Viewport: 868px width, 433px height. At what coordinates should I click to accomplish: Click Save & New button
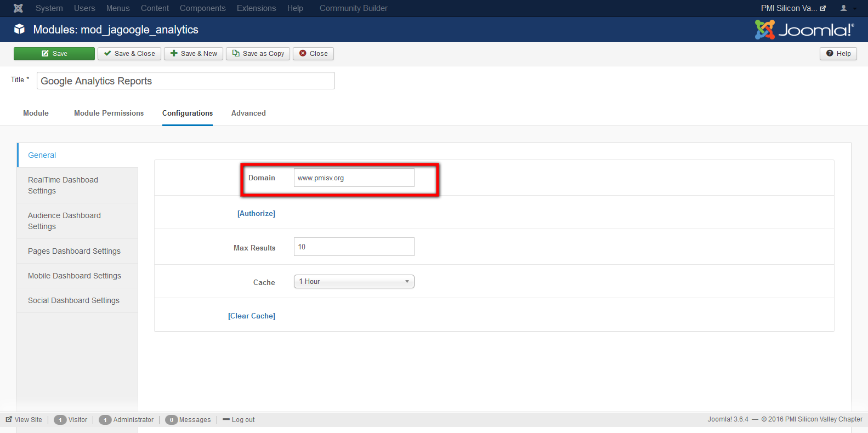[x=194, y=54]
